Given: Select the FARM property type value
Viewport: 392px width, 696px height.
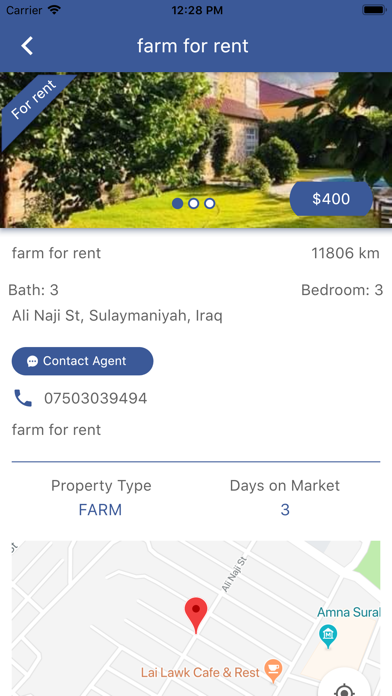Looking at the screenshot, I should (x=100, y=510).
